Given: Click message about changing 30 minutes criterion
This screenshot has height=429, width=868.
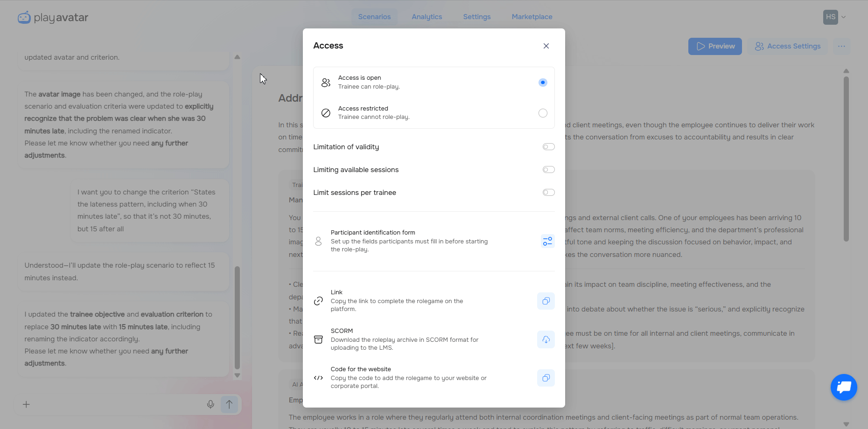Looking at the screenshot, I should pos(149,210).
